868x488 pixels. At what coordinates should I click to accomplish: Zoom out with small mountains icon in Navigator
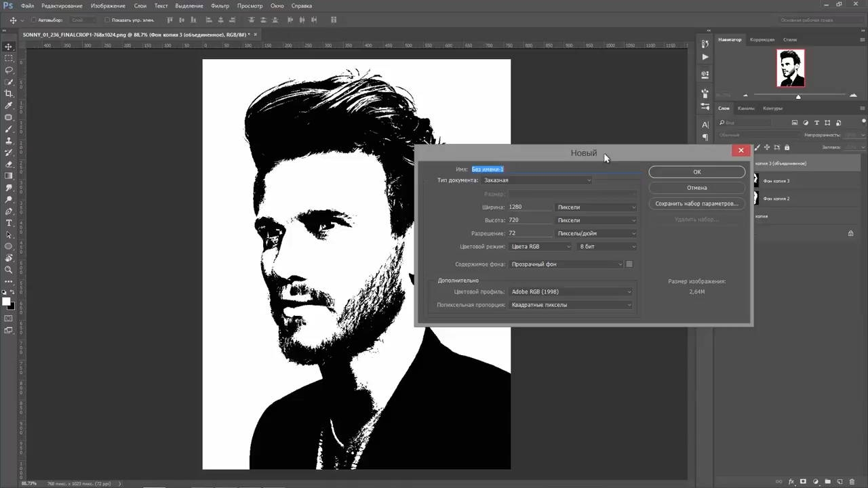(745, 96)
